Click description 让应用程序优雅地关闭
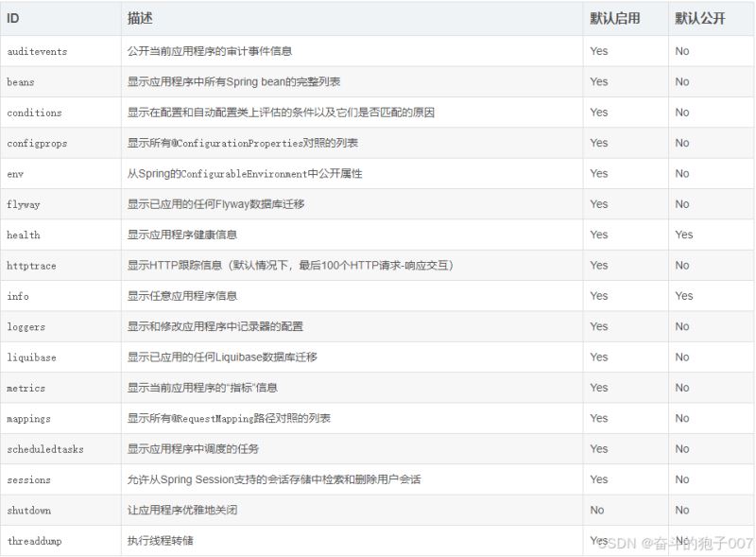 pyautogui.click(x=182, y=510)
